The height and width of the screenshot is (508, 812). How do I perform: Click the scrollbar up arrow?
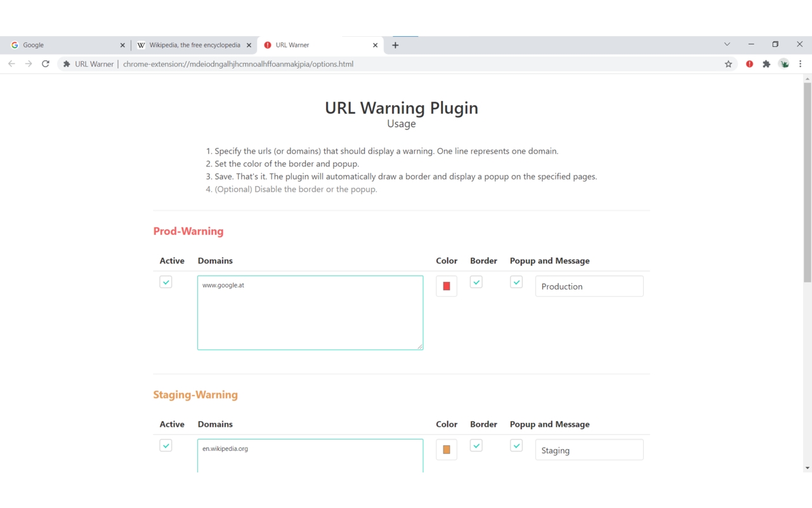[x=807, y=79]
